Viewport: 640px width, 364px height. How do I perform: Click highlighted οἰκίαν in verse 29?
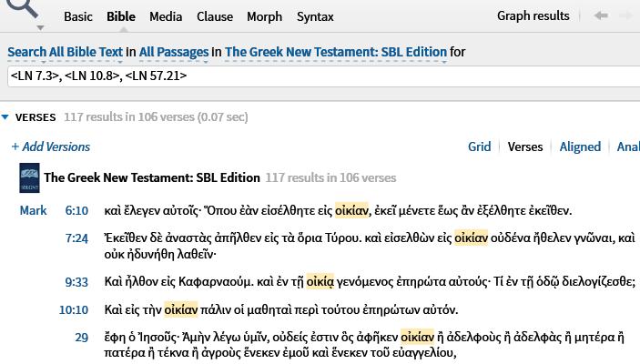pyautogui.click(x=417, y=338)
